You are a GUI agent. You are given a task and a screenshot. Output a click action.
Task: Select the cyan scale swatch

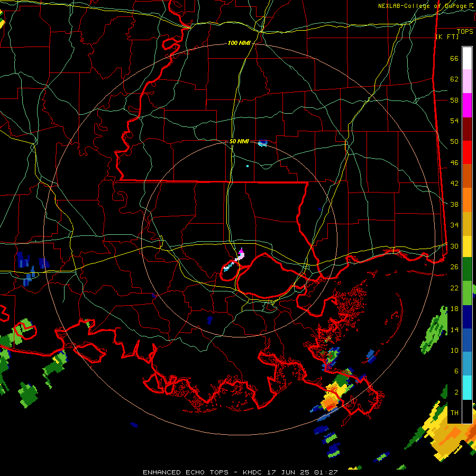click(x=467, y=388)
